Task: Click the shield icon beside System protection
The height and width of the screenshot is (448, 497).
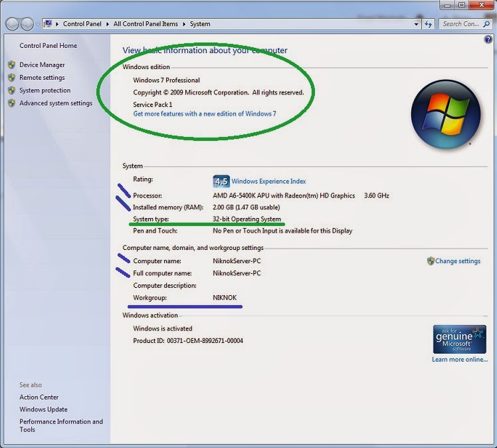Action: (11, 90)
